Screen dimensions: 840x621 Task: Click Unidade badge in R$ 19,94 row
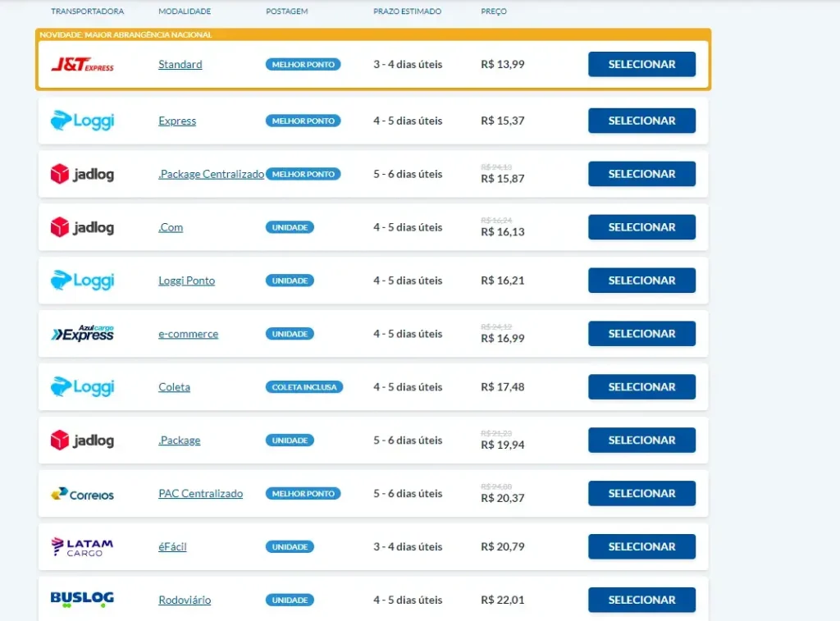point(290,441)
